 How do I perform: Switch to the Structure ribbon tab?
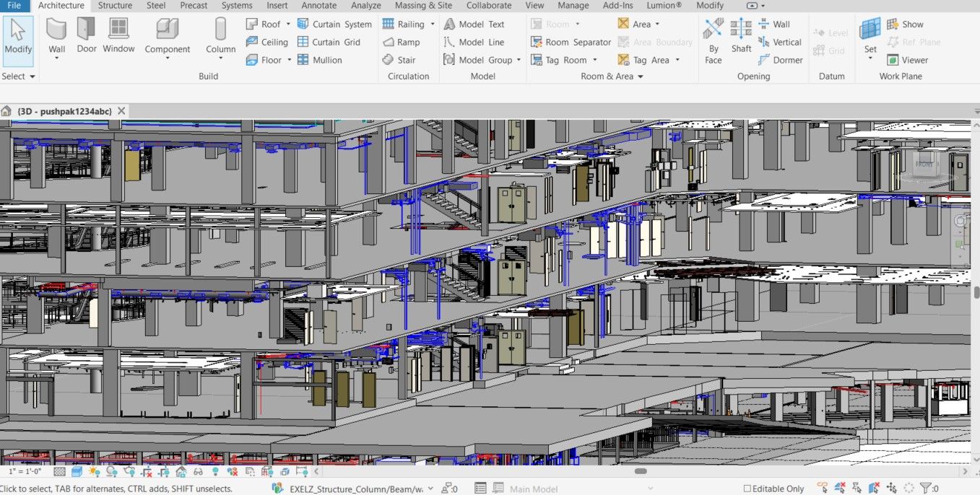[115, 6]
